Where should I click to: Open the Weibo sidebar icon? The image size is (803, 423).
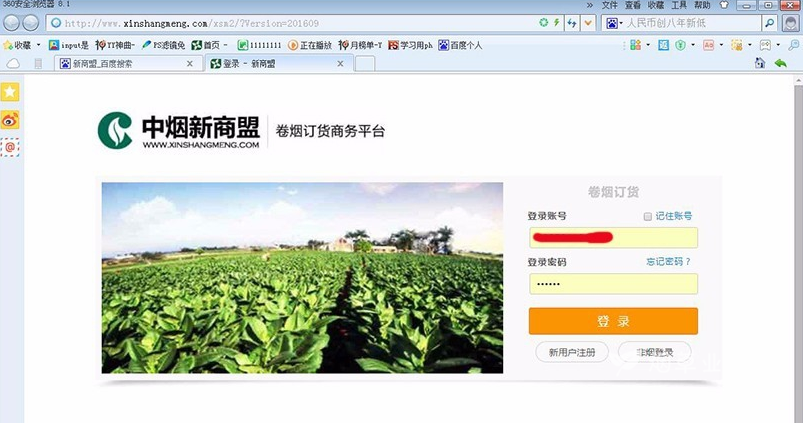click(x=10, y=120)
